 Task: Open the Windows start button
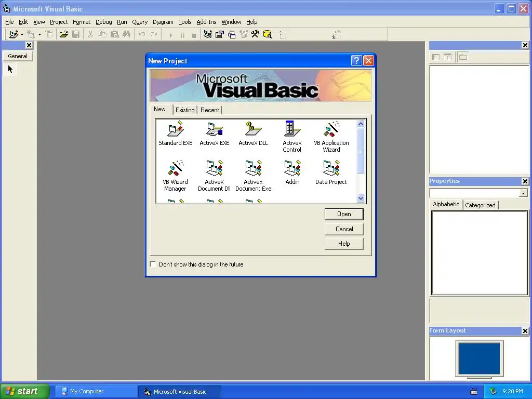[24, 391]
